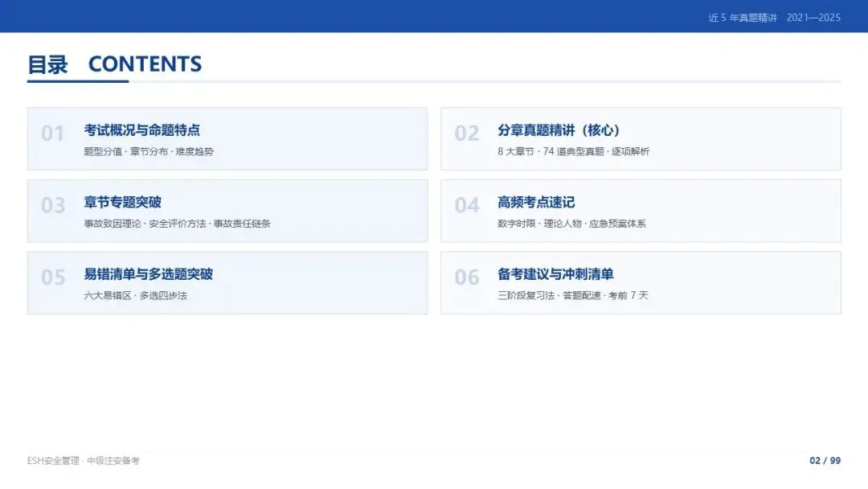Click the 目录 CONTENTS heading
This screenshot has width=868, height=489.
pos(115,64)
